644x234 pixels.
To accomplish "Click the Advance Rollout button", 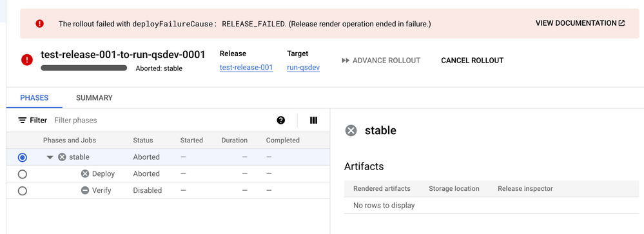I will pyautogui.click(x=381, y=61).
